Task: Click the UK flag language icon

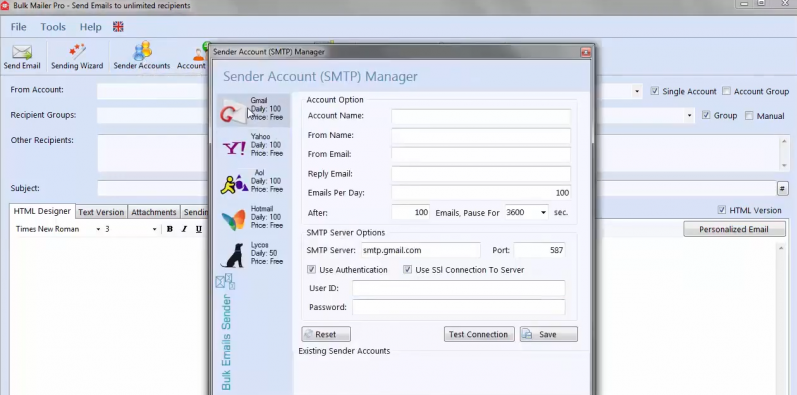Action: pyautogui.click(x=118, y=27)
